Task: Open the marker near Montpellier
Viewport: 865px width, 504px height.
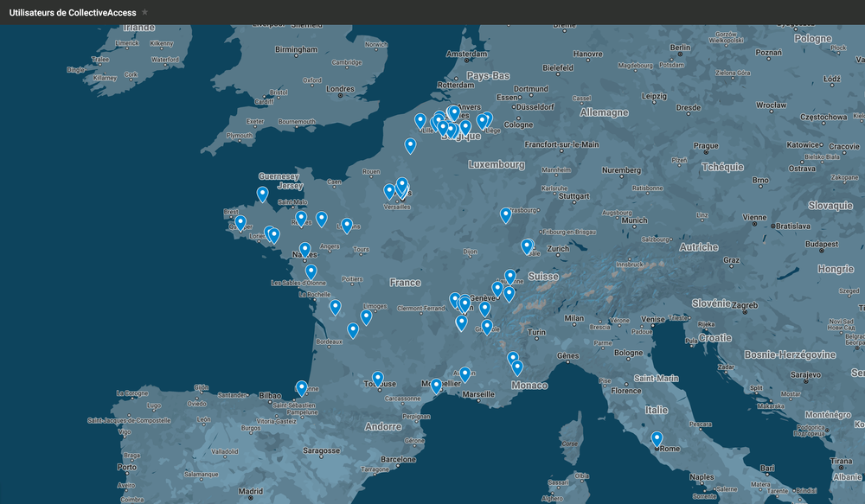Action: pyautogui.click(x=436, y=386)
